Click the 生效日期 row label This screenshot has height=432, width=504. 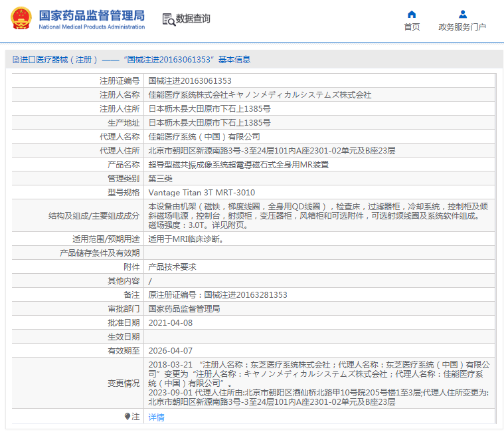tap(124, 337)
